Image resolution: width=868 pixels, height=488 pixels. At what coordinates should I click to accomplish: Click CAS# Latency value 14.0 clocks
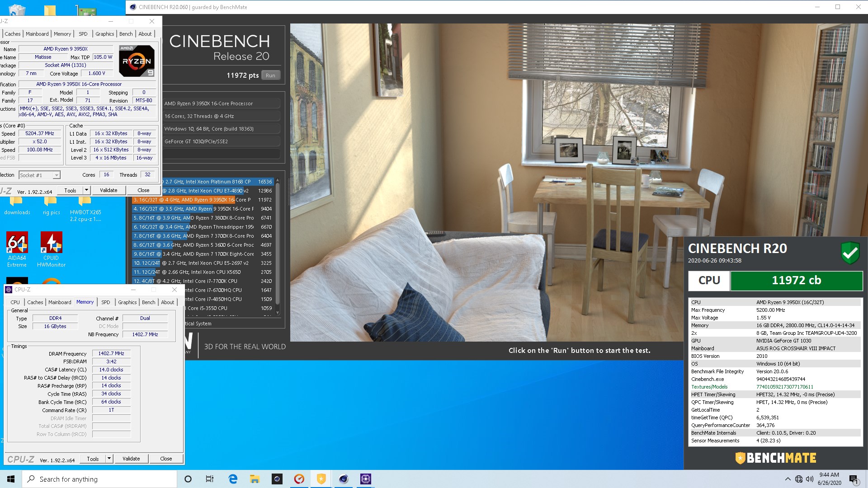(111, 370)
